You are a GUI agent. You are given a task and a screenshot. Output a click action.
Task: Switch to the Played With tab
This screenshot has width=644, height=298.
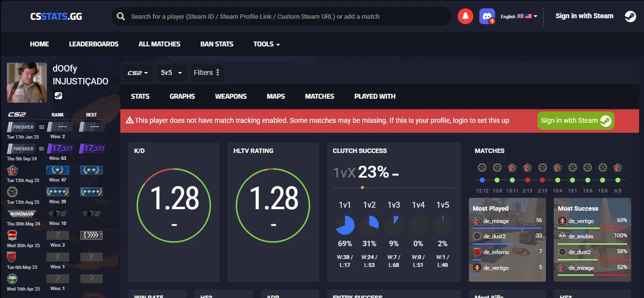tap(374, 96)
